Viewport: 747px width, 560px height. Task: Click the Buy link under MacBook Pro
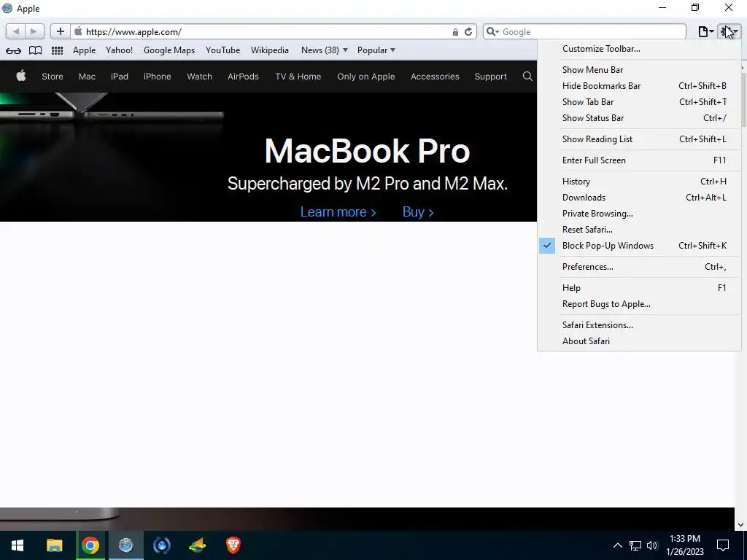tap(418, 212)
